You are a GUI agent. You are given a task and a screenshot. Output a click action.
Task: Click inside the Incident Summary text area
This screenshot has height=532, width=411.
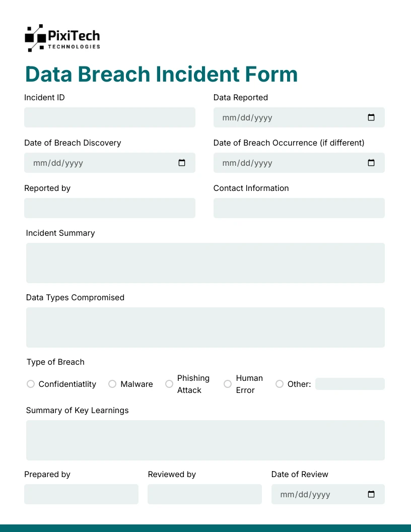point(205,262)
